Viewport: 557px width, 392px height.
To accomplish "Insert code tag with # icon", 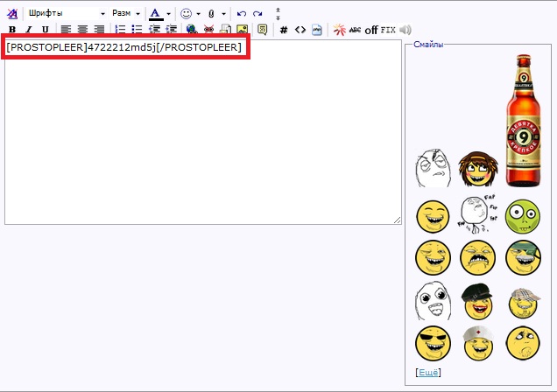I will click(x=283, y=30).
